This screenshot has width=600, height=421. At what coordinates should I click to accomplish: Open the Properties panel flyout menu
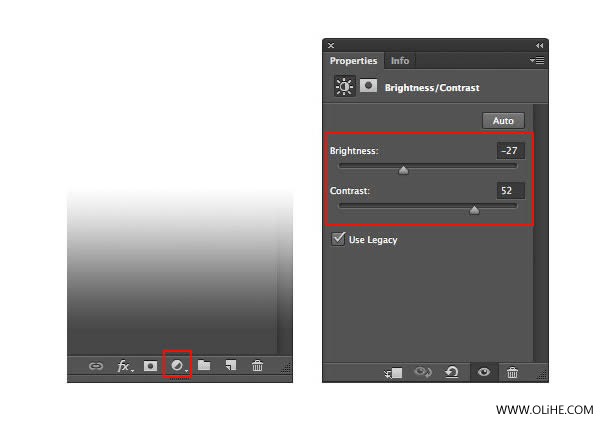tap(537, 60)
